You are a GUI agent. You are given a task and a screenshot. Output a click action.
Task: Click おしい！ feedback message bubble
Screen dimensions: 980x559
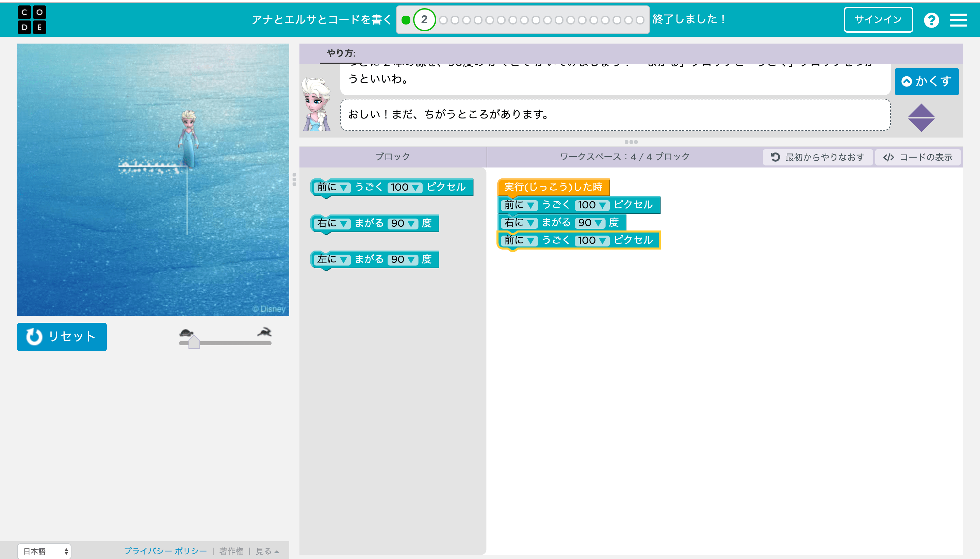pos(615,114)
